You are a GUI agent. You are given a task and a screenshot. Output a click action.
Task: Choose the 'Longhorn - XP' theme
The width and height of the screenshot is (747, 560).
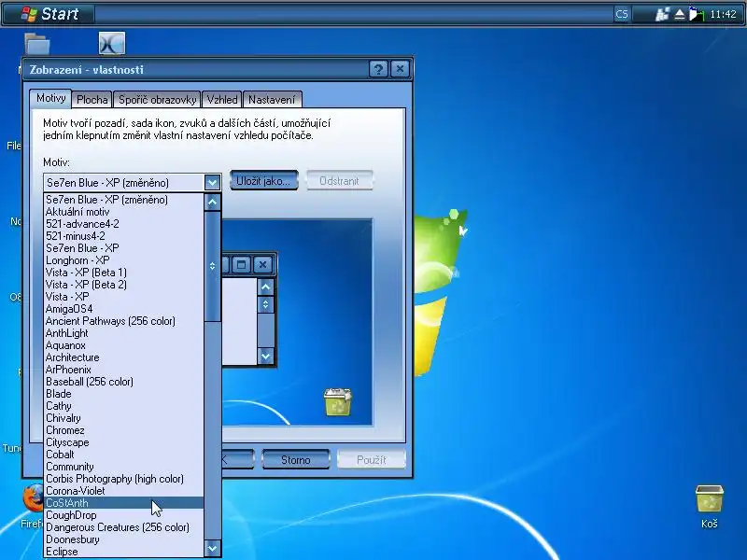click(x=124, y=260)
